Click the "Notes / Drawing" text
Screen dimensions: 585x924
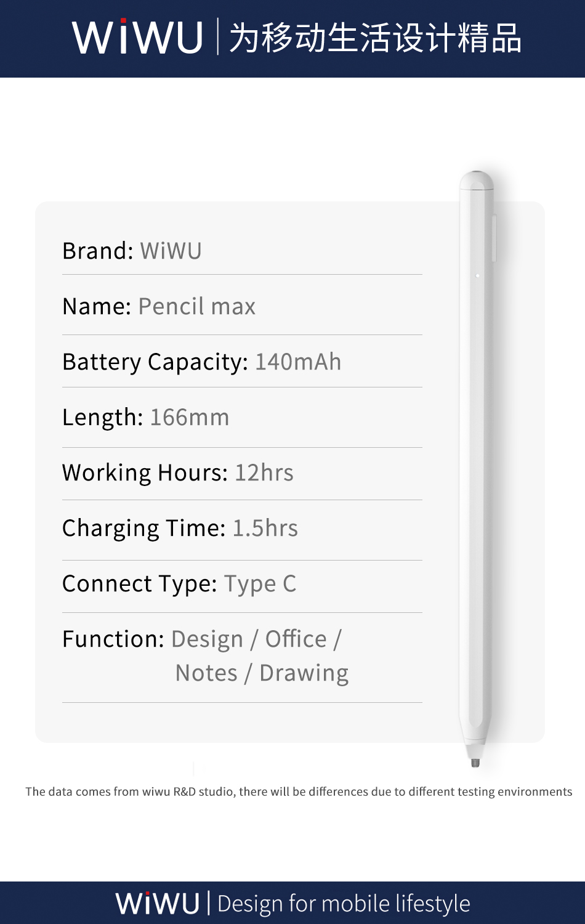(262, 673)
